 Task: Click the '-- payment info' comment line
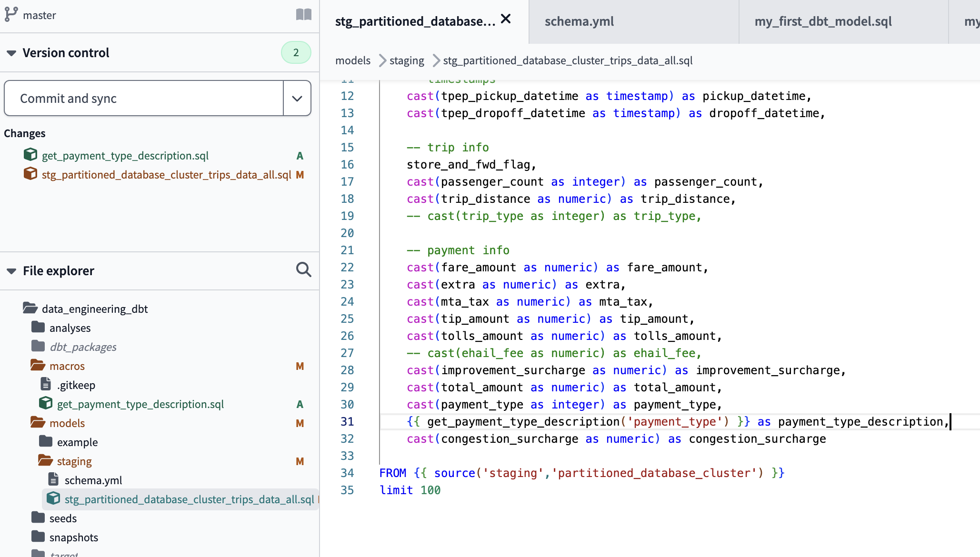pyautogui.click(x=458, y=250)
